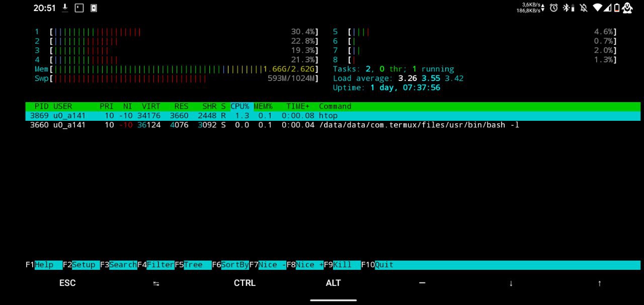This screenshot has height=305, width=644.
Task: Click the PRI column header
Action: tap(107, 106)
